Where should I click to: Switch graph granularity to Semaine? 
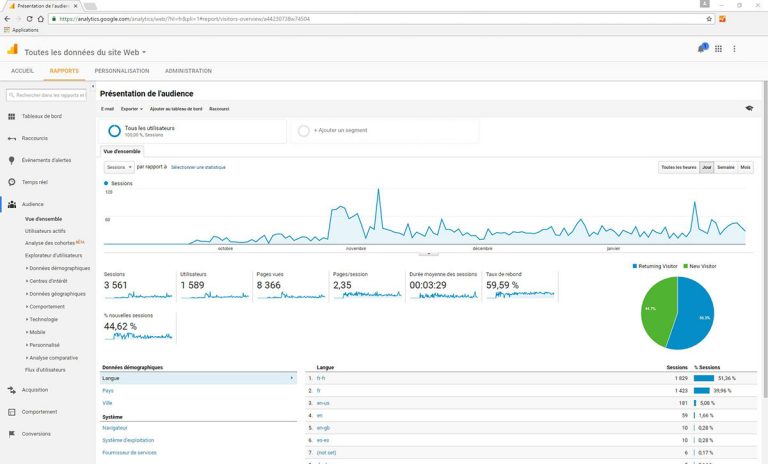pyautogui.click(x=725, y=168)
